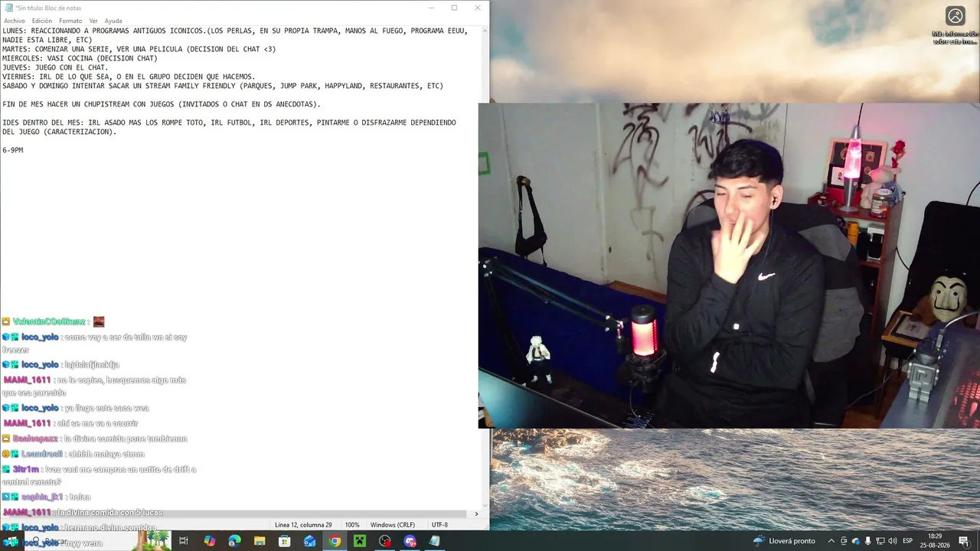Click the 100% zoom status bar entry
Screen dimensions: 980x551
(x=352, y=525)
